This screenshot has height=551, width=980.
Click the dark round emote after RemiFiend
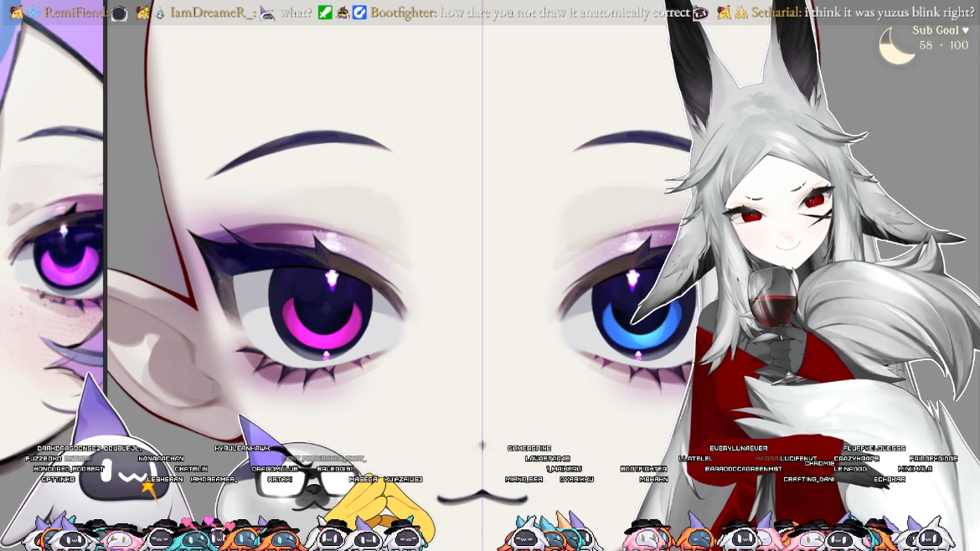click(120, 13)
